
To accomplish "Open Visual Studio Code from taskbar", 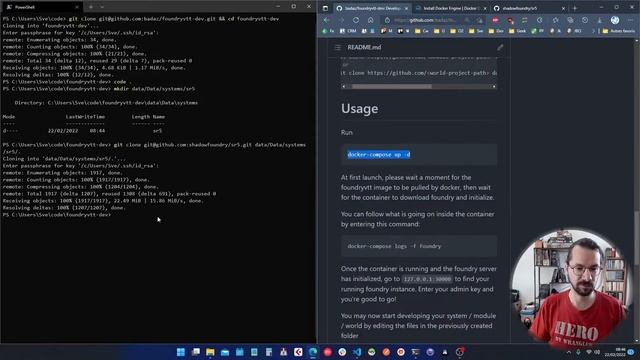I will point(357,352).
